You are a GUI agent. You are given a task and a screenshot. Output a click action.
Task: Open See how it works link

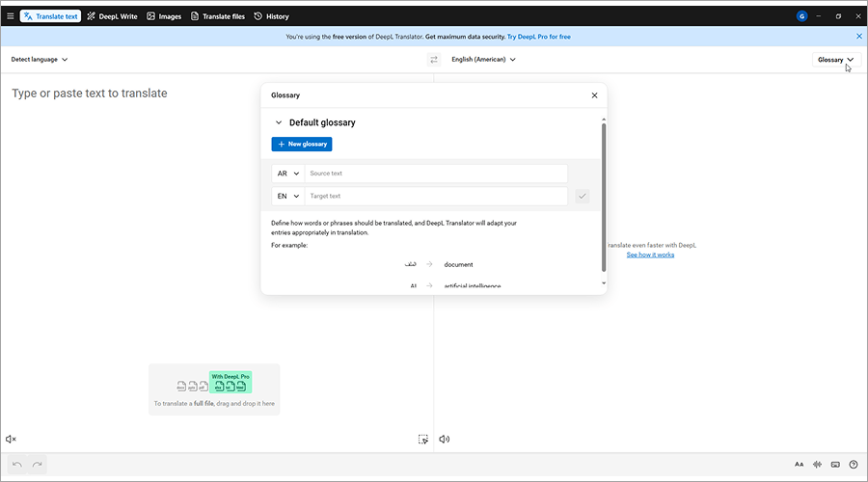tap(650, 254)
